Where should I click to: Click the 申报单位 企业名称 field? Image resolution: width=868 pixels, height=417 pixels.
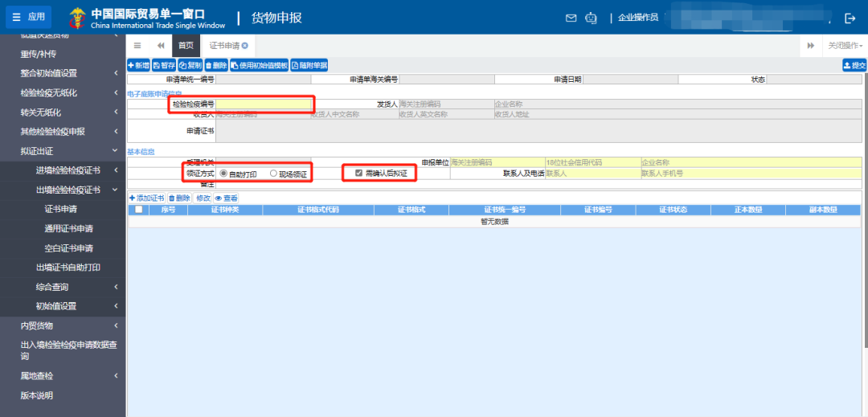751,162
